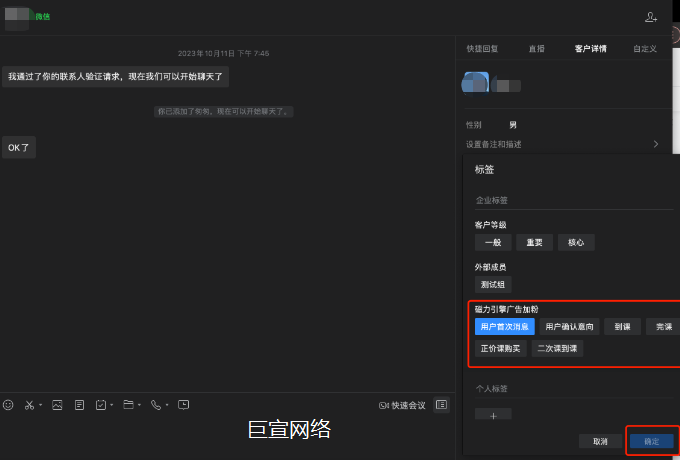This screenshot has height=460, width=680.
Task: Select the 二次课到课 tag
Action: click(x=557, y=348)
